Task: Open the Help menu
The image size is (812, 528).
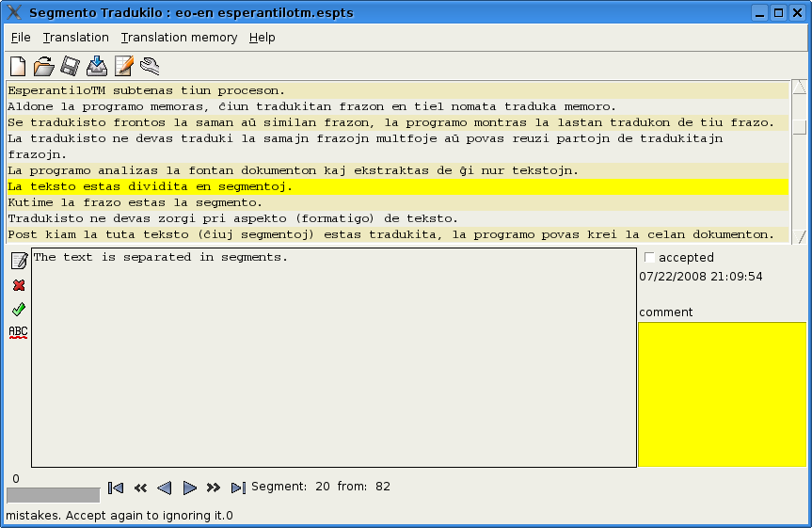Action: tap(262, 38)
